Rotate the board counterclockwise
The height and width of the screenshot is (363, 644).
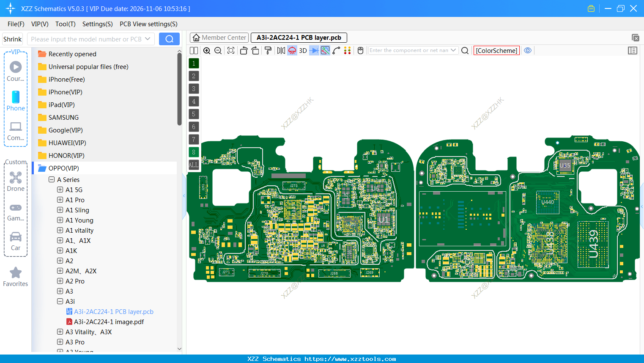[x=244, y=50]
